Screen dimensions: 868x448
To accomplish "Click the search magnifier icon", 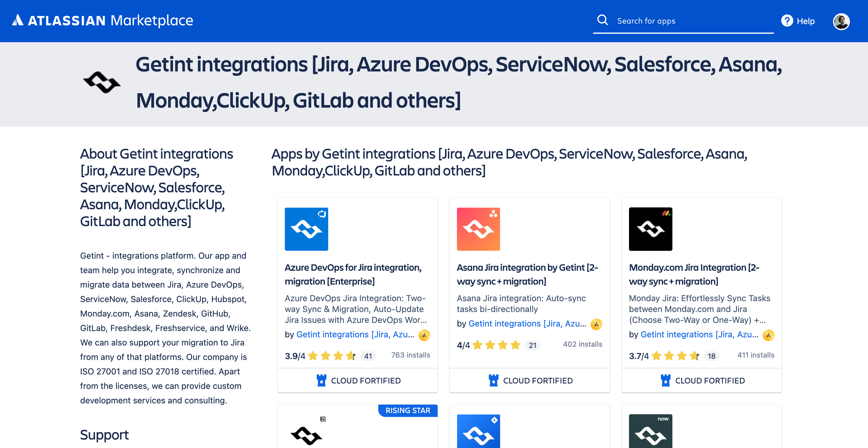I will pos(602,20).
